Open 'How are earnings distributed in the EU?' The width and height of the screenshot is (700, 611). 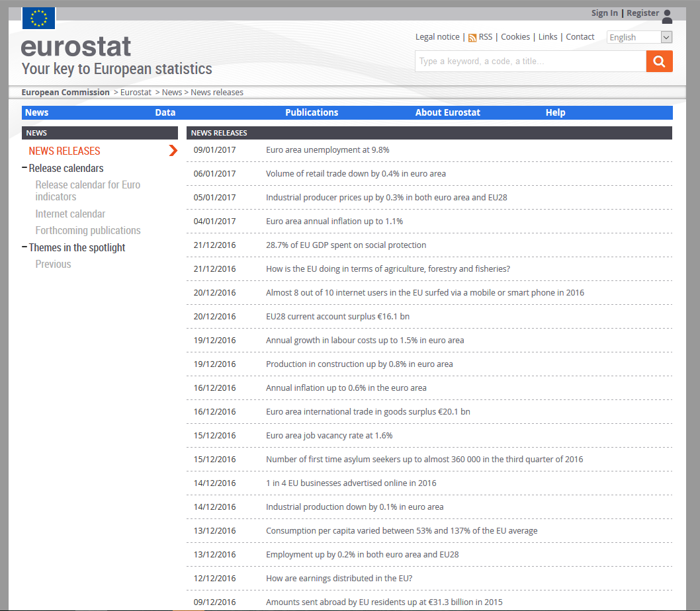[x=339, y=579]
